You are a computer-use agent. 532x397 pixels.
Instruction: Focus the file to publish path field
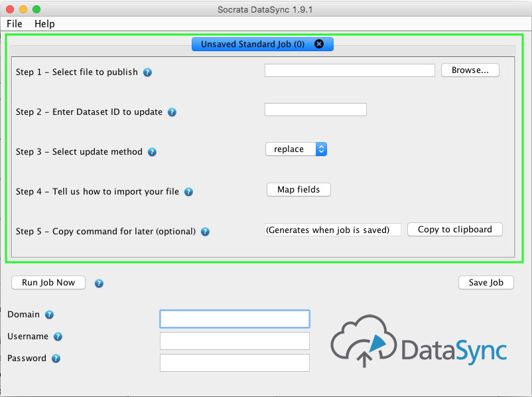click(350, 70)
